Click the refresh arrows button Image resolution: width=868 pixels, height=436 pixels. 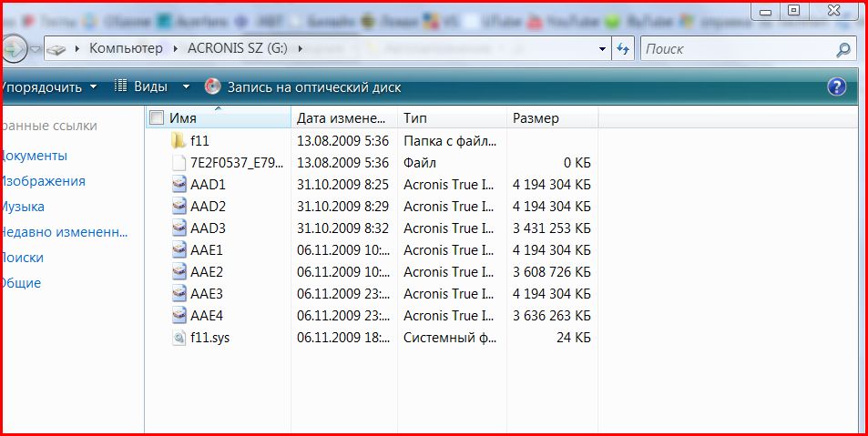point(623,48)
